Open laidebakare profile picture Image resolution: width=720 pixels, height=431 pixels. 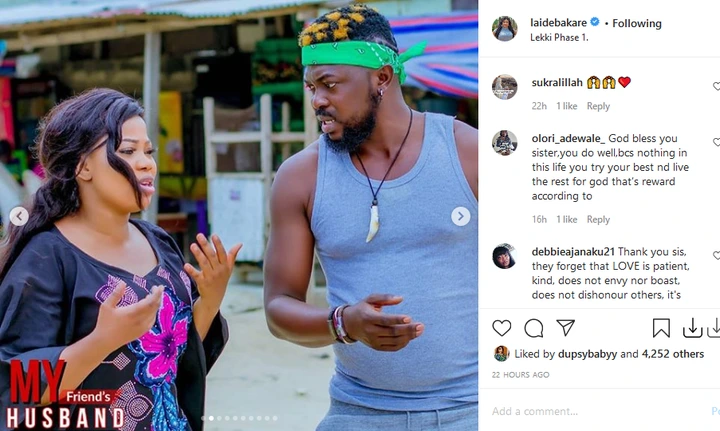point(505,28)
